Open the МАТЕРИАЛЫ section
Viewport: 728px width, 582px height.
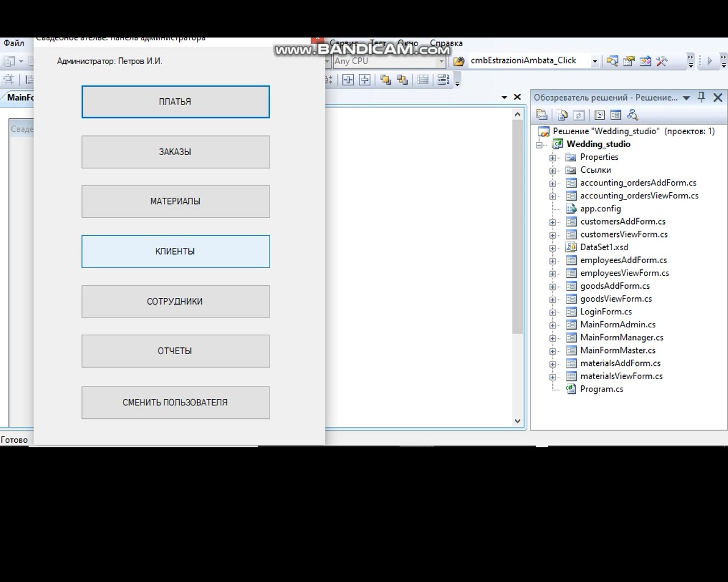tap(175, 201)
